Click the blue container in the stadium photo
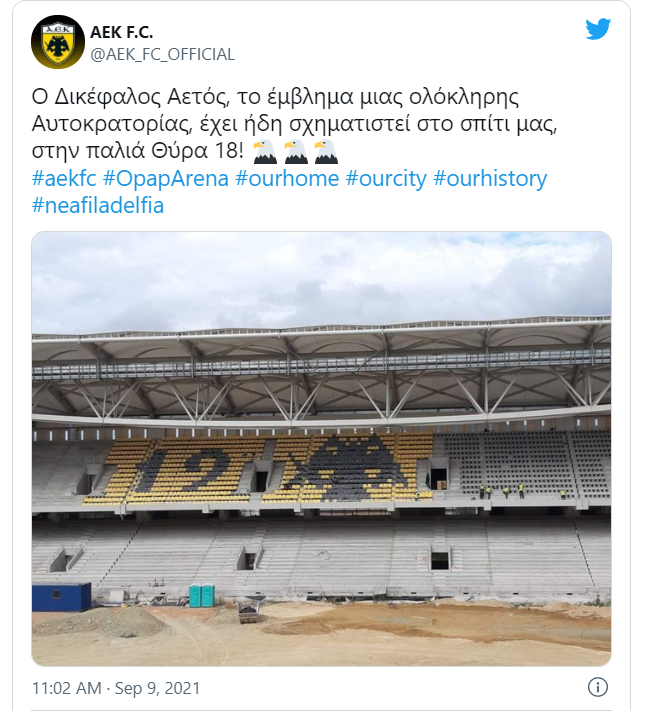 [62, 597]
